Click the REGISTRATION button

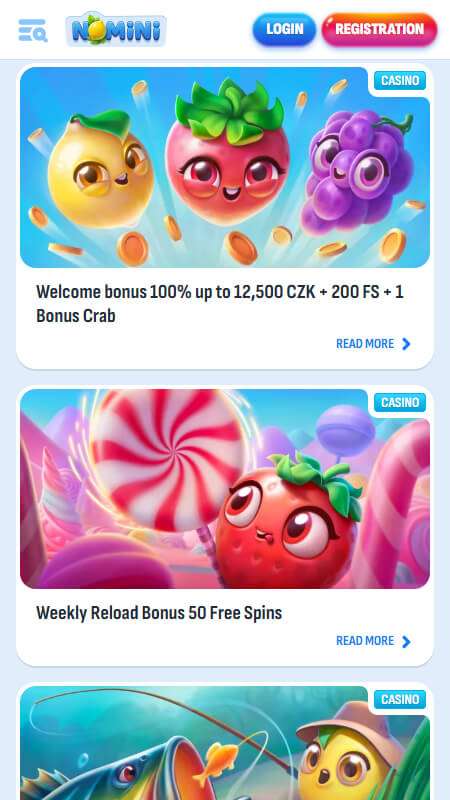[379, 29]
